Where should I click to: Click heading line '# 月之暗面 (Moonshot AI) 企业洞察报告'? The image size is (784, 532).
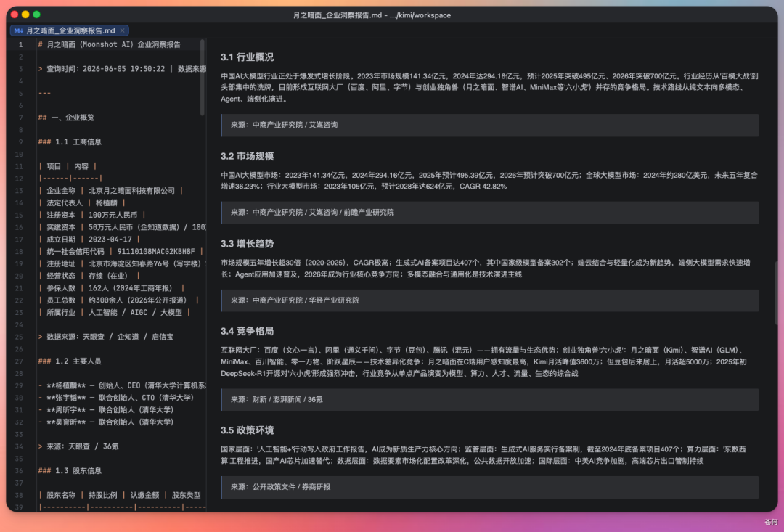click(110, 44)
